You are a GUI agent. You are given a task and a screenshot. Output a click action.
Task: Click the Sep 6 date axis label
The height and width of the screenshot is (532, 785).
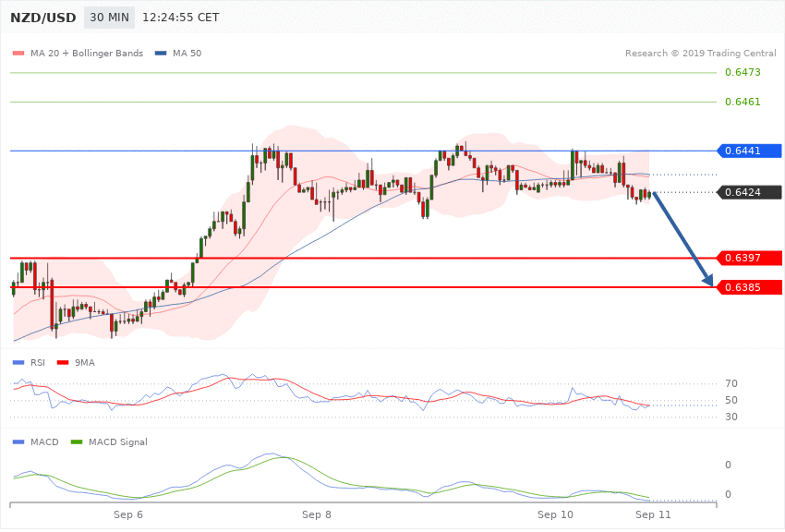pyautogui.click(x=128, y=514)
